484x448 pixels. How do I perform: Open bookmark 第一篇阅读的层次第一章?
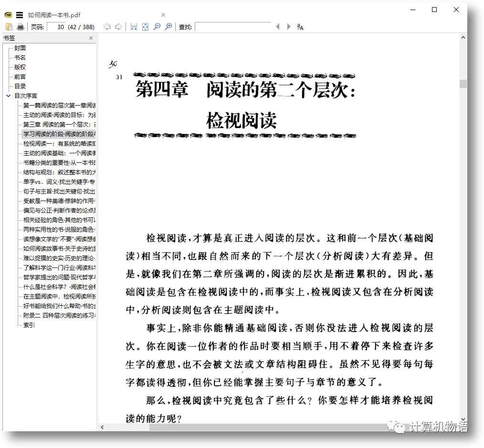click(59, 106)
